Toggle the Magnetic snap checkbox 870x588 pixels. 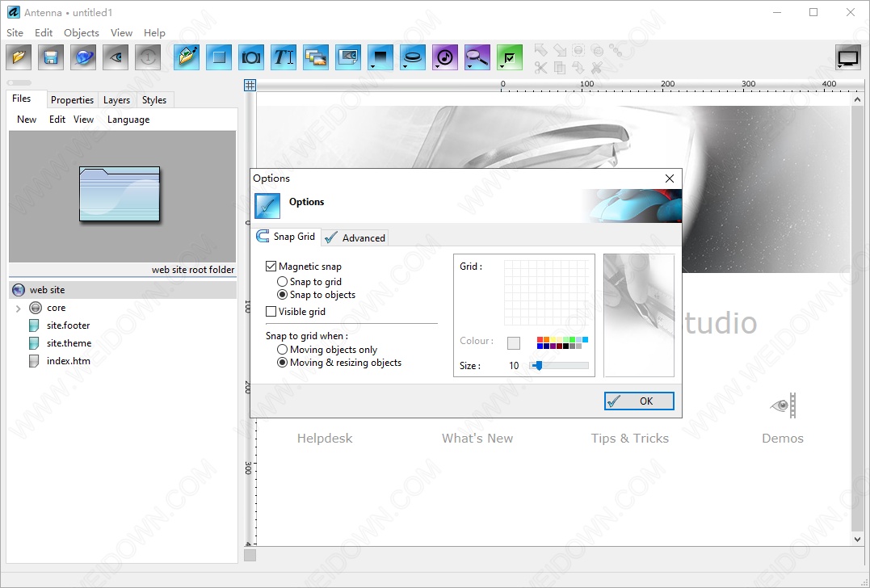[x=271, y=267]
